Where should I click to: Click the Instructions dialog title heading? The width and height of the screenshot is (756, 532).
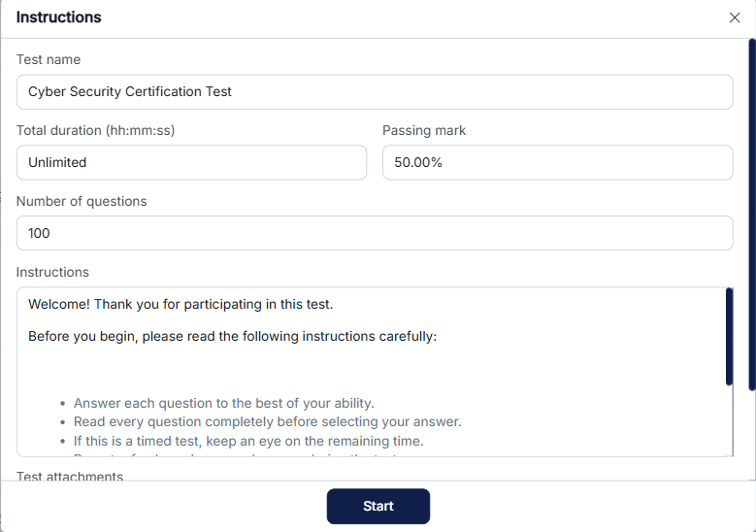pyautogui.click(x=59, y=17)
